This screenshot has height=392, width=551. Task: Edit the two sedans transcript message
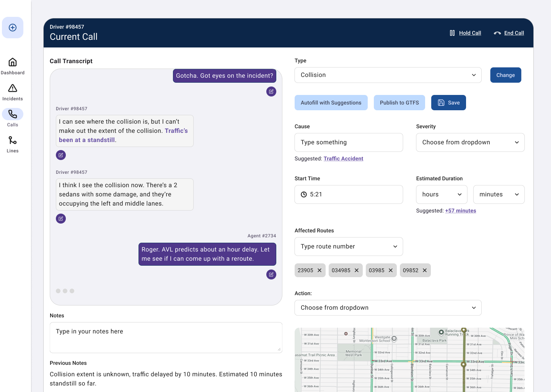tap(61, 219)
